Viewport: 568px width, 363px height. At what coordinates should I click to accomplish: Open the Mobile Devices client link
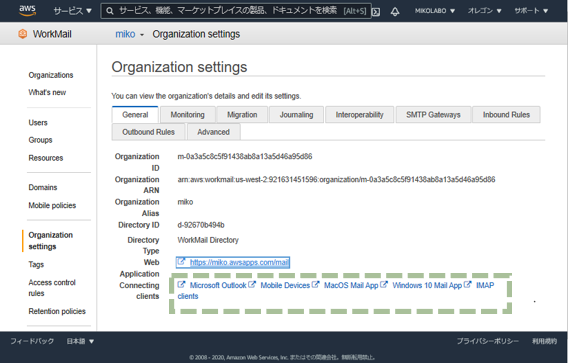click(x=285, y=285)
